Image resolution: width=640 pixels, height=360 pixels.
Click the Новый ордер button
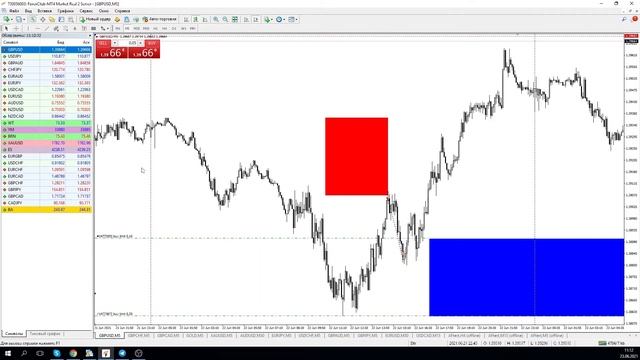(x=95, y=19)
